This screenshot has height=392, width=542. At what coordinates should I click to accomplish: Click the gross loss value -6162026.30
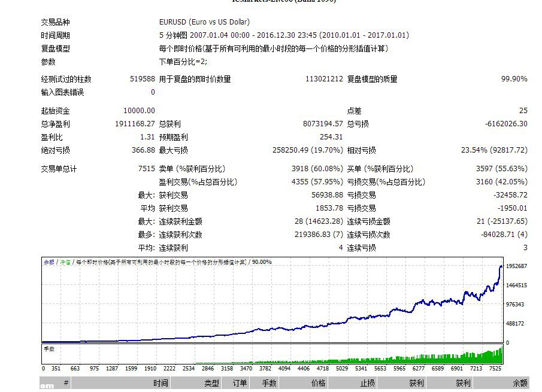coord(507,124)
